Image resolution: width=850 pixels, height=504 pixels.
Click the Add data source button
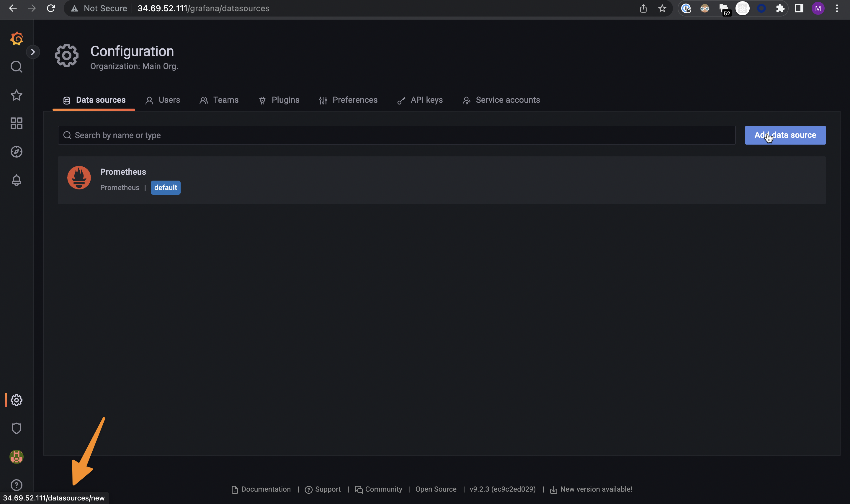point(785,135)
